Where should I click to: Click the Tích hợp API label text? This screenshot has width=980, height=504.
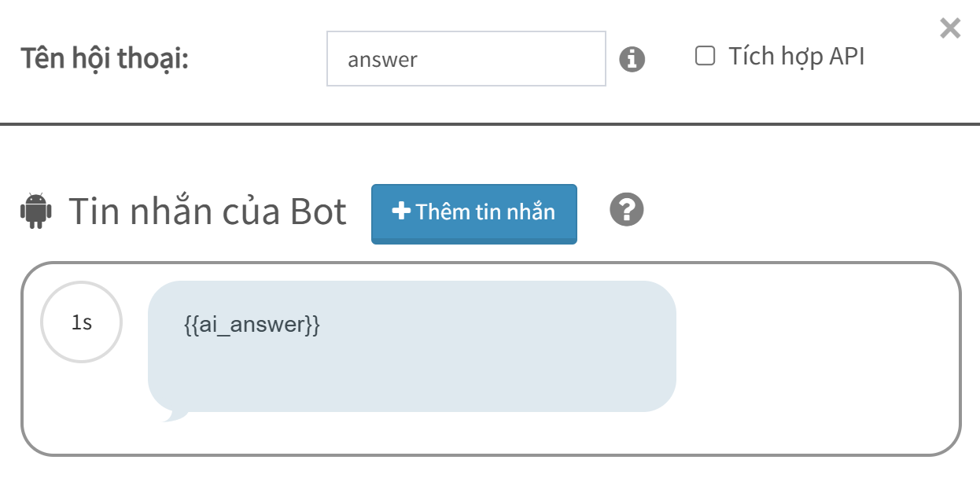click(796, 56)
